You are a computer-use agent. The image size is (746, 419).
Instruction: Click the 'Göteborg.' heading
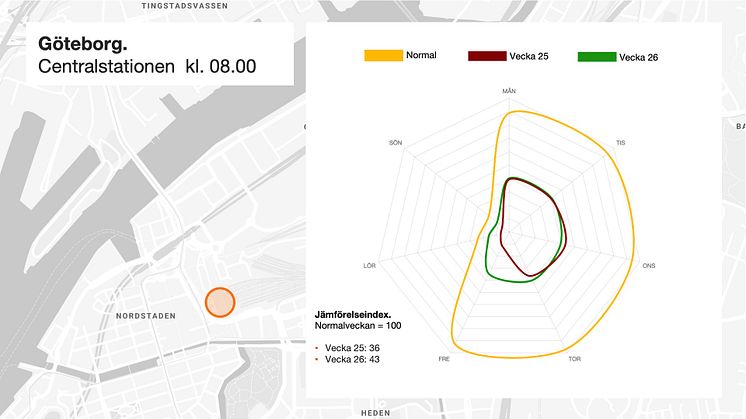click(x=83, y=44)
